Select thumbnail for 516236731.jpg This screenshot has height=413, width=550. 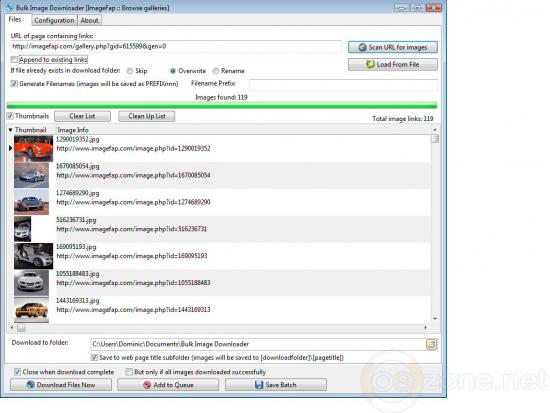pyautogui.click(x=22, y=229)
